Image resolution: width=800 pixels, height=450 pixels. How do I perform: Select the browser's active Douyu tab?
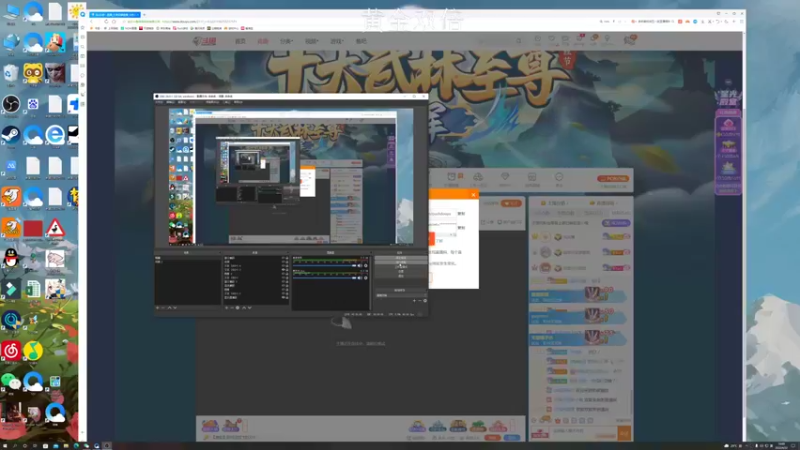click(115, 14)
